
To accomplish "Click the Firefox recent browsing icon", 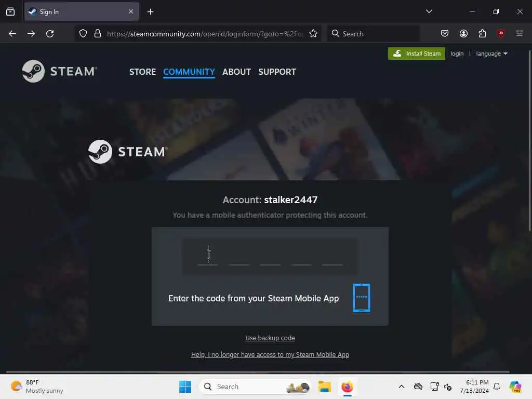I will 10,12.
